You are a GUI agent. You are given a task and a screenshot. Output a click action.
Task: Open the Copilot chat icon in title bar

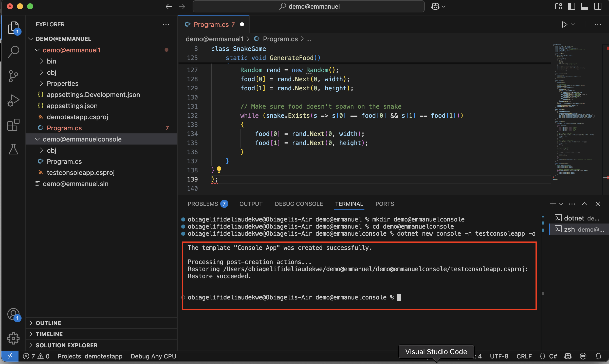[435, 6]
